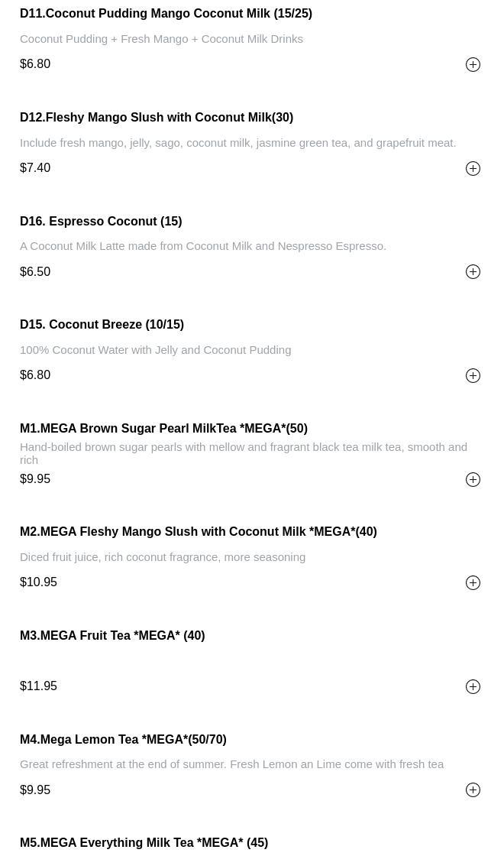
Task: Open M4 Mega Lemon Tea item title
Action: pyautogui.click(x=123, y=740)
